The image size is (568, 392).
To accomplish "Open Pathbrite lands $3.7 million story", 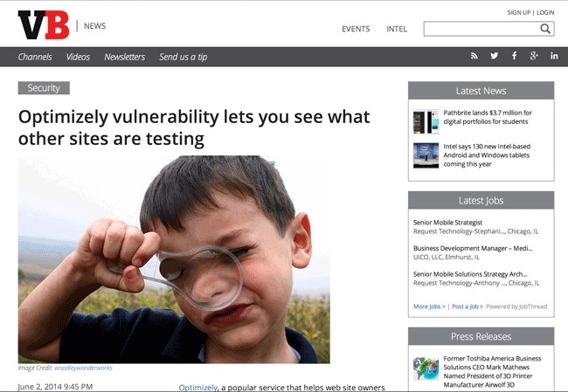I will (488, 117).
